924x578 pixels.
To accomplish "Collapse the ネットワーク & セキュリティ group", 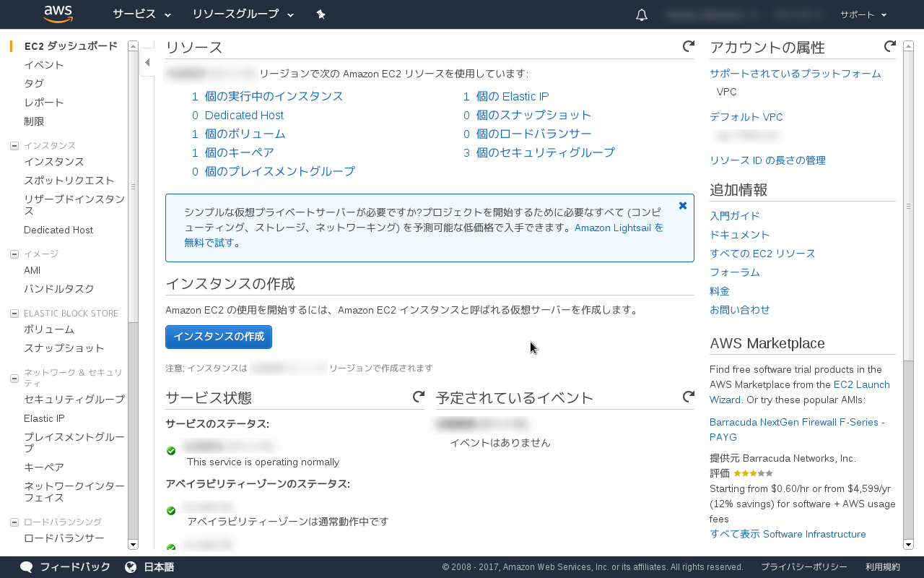I will point(14,378).
